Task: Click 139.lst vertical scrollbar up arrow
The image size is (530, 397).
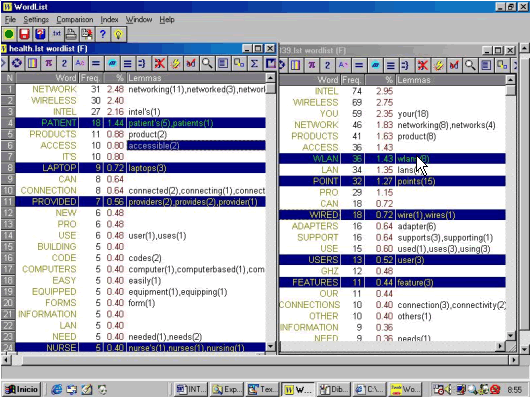Action: [x=510, y=80]
